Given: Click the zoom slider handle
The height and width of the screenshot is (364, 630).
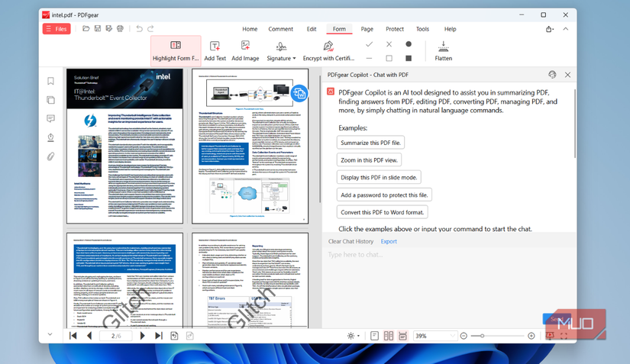Looking at the screenshot, I should click(x=482, y=336).
